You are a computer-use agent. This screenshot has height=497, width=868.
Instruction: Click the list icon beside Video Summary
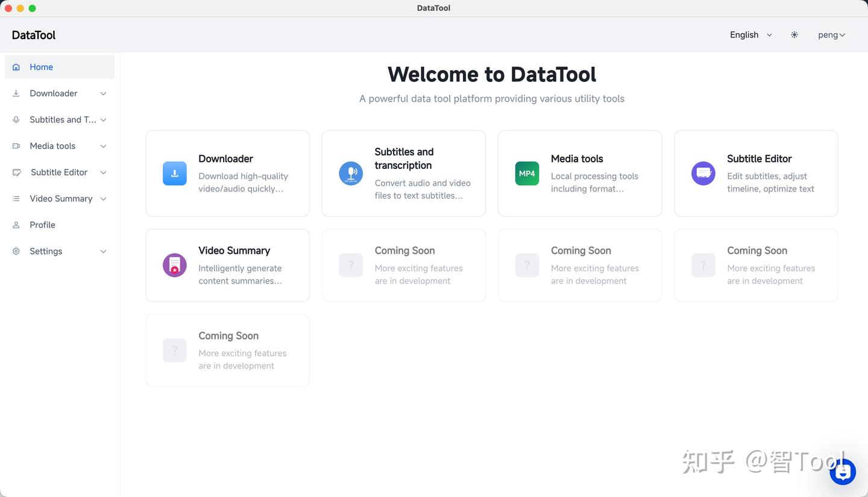point(16,198)
